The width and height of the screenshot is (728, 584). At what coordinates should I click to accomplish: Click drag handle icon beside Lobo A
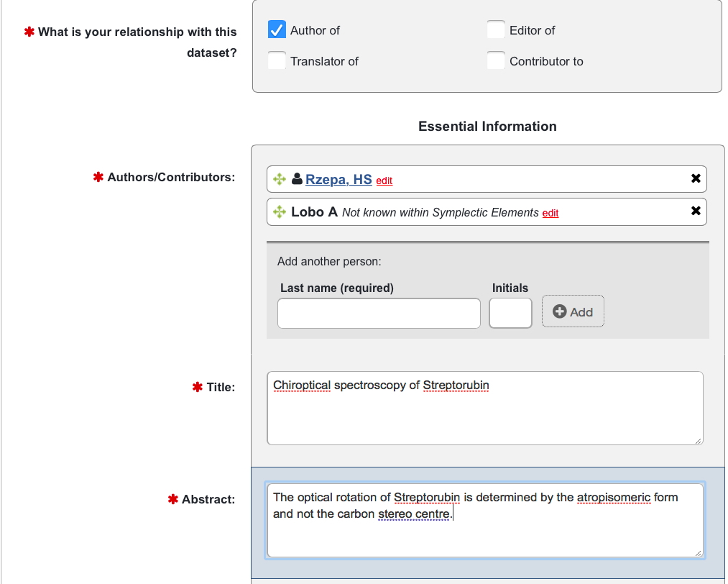[x=280, y=212]
